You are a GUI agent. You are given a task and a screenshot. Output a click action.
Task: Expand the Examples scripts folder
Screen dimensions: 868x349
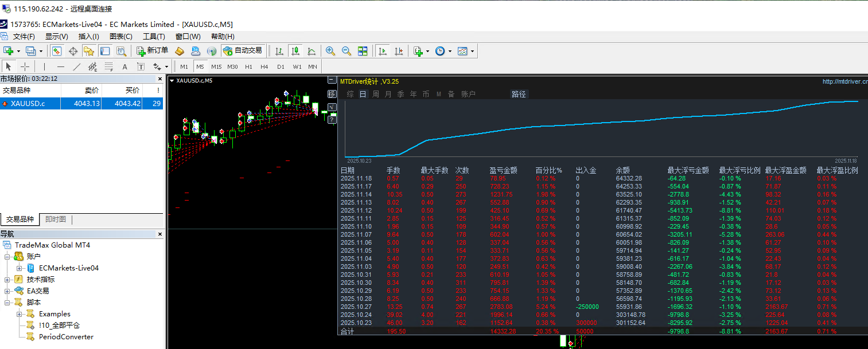[20, 313]
